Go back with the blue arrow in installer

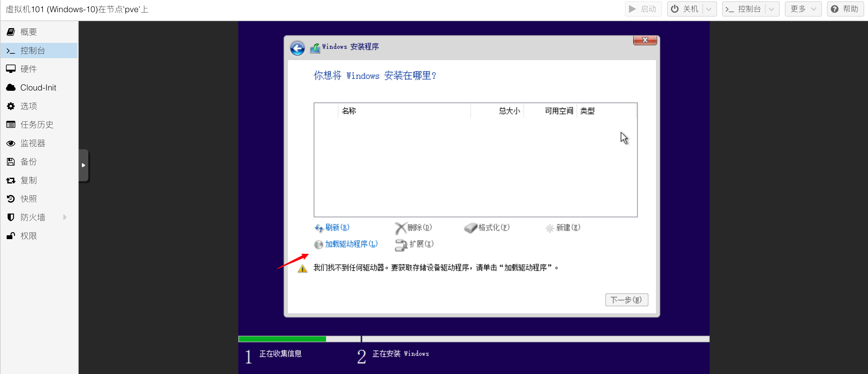(x=297, y=49)
